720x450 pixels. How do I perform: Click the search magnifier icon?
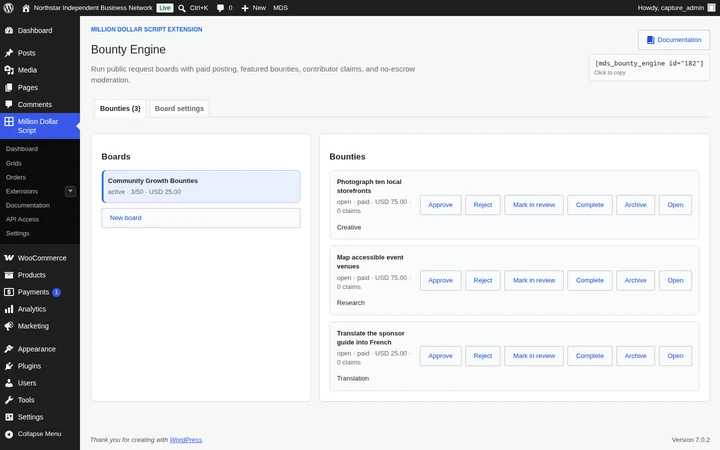click(182, 8)
